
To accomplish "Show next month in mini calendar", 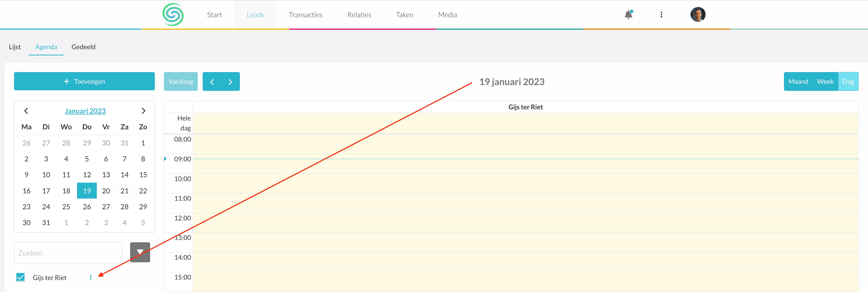I will [x=143, y=111].
